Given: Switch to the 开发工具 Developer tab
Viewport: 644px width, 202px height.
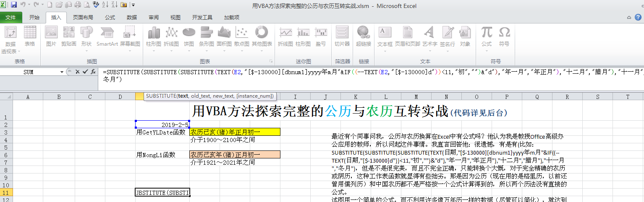Looking at the screenshot, I should pos(202,17).
